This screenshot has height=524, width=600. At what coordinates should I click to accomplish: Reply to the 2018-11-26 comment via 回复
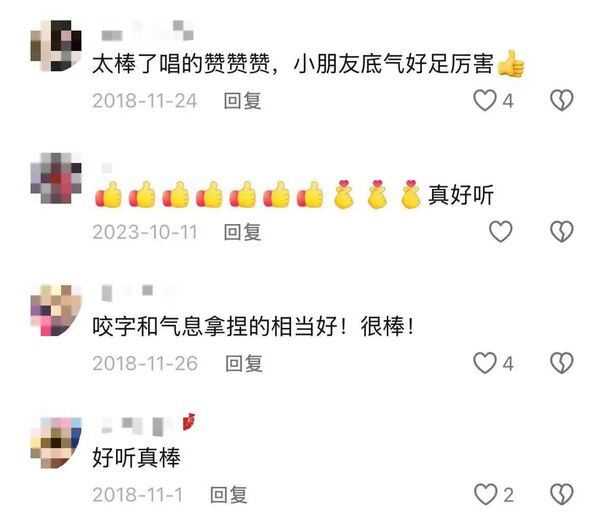[x=244, y=364]
